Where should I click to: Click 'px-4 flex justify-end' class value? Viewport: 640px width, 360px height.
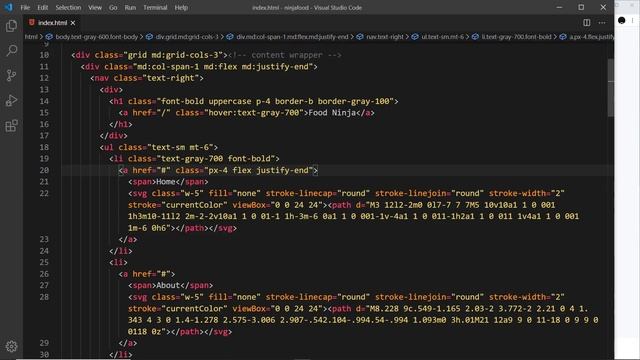[x=258, y=170]
